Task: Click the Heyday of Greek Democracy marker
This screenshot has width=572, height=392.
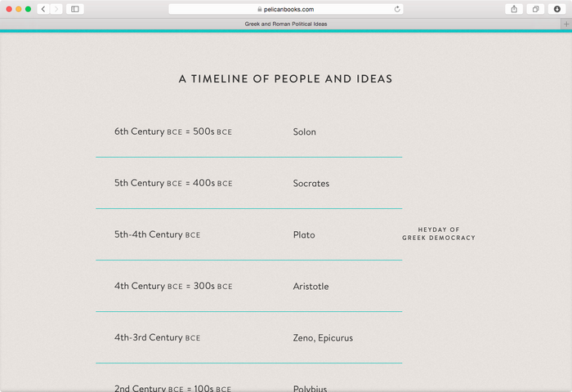Action: 438,234
